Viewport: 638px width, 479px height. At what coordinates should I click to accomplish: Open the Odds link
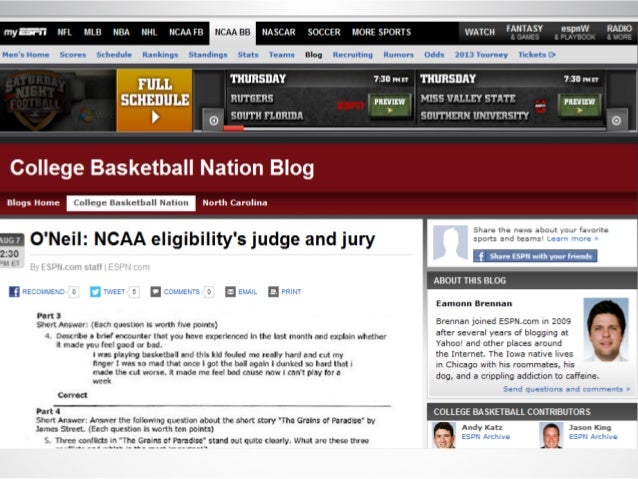pos(434,55)
